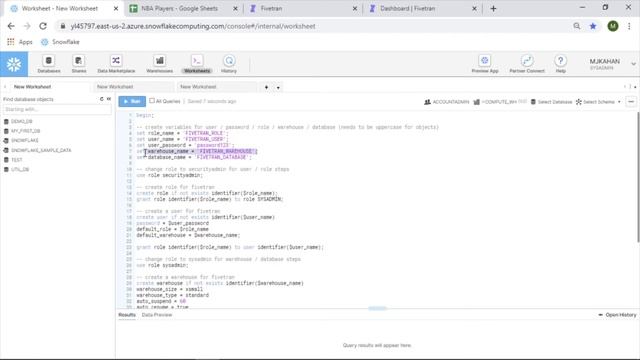640x360 pixels.
Task: Open the worksheet tabs dropdown arrow
Action: click(278, 87)
